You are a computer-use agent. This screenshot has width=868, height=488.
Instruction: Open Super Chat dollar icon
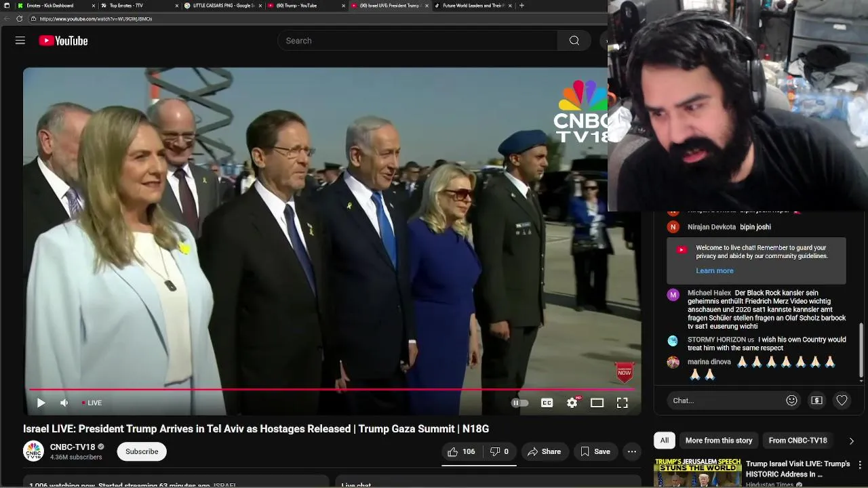click(x=816, y=401)
